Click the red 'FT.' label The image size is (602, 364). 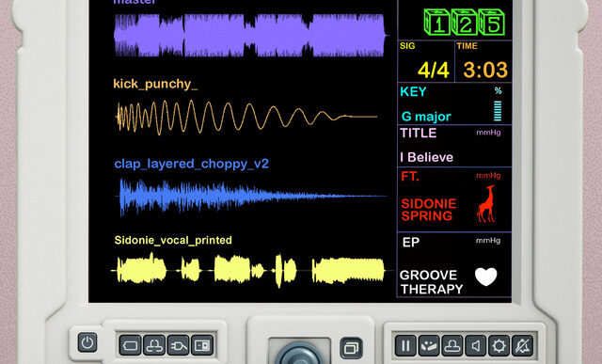click(x=410, y=177)
